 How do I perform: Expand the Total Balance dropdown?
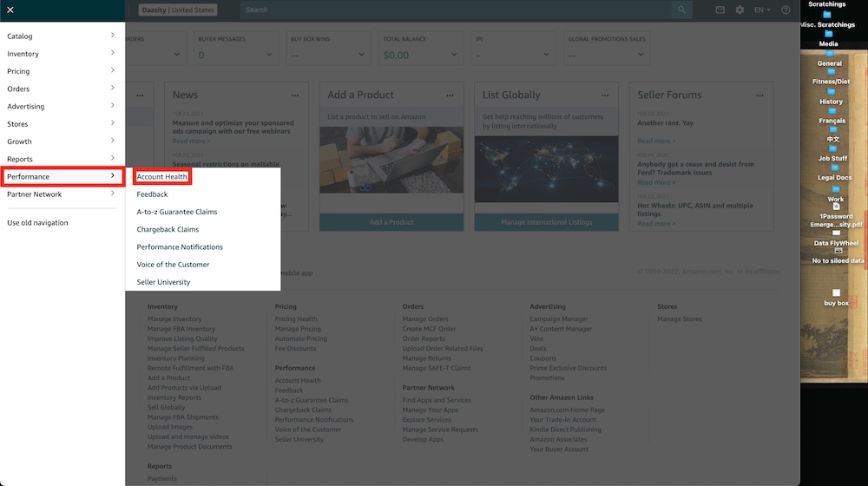point(454,55)
